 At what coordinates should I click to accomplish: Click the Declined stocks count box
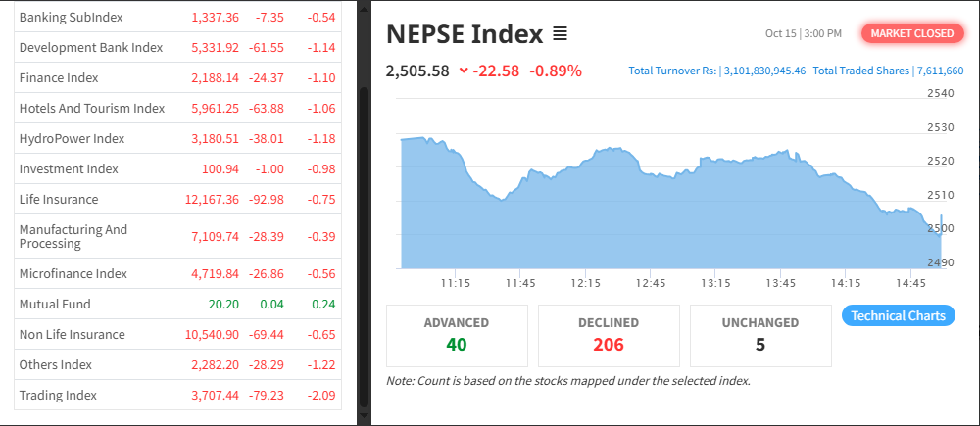coord(609,334)
